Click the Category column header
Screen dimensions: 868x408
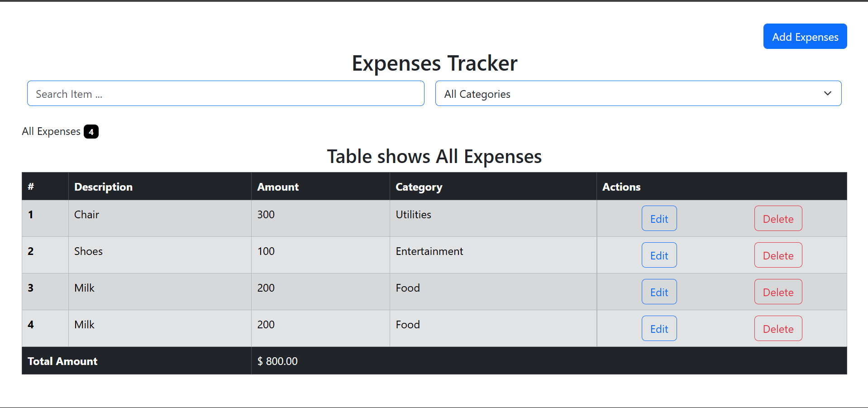coord(419,187)
